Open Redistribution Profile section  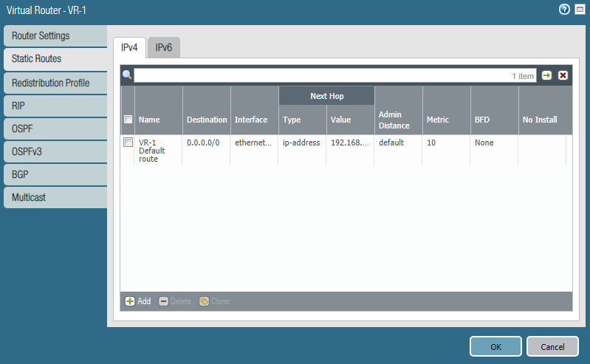coord(55,83)
